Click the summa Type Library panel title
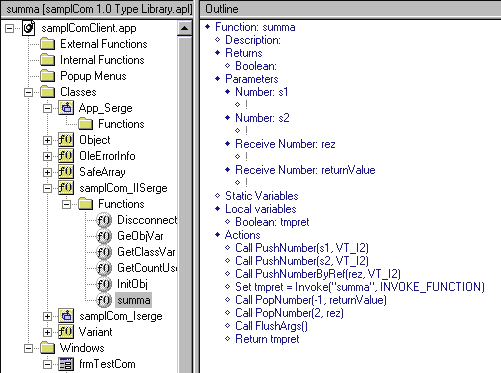Screen dimensions: 501x373 [x=99, y=9]
